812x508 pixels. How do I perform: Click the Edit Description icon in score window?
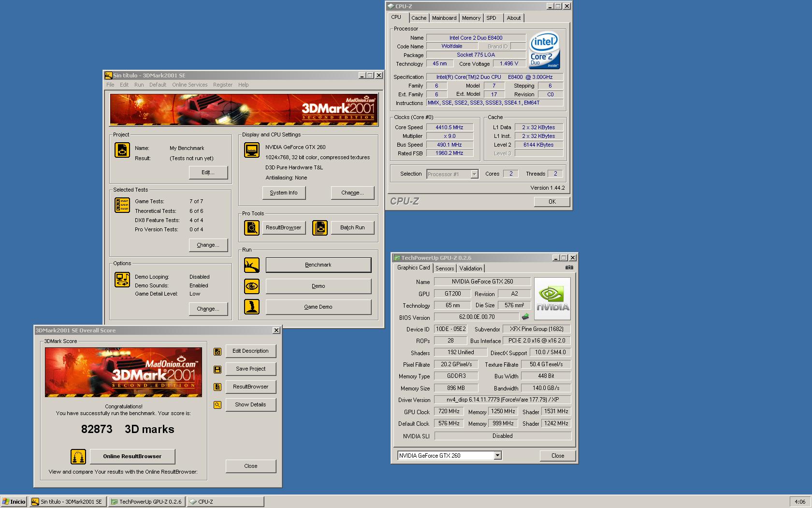coord(217,352)
